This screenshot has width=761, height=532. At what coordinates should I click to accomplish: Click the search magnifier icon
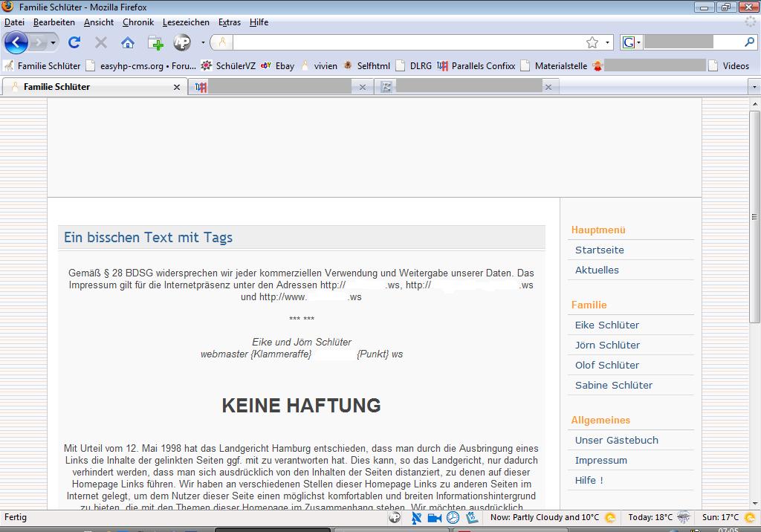pyautogui.click(x=750, y=42)
